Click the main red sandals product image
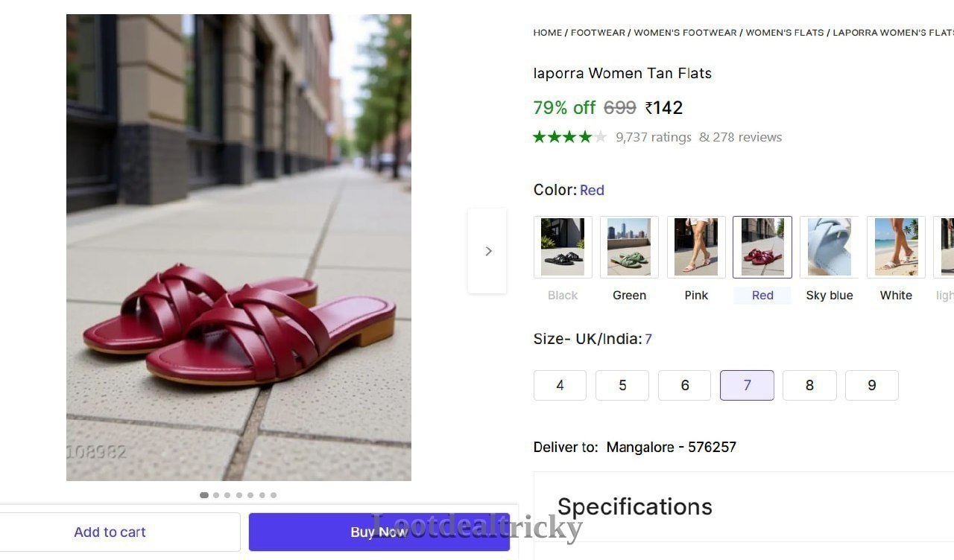954x560 pixels. 238,247
